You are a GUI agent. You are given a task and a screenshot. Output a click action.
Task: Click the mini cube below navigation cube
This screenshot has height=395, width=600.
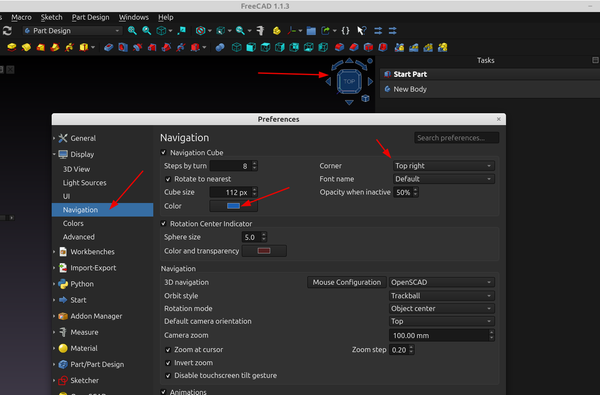click(365, 98)
